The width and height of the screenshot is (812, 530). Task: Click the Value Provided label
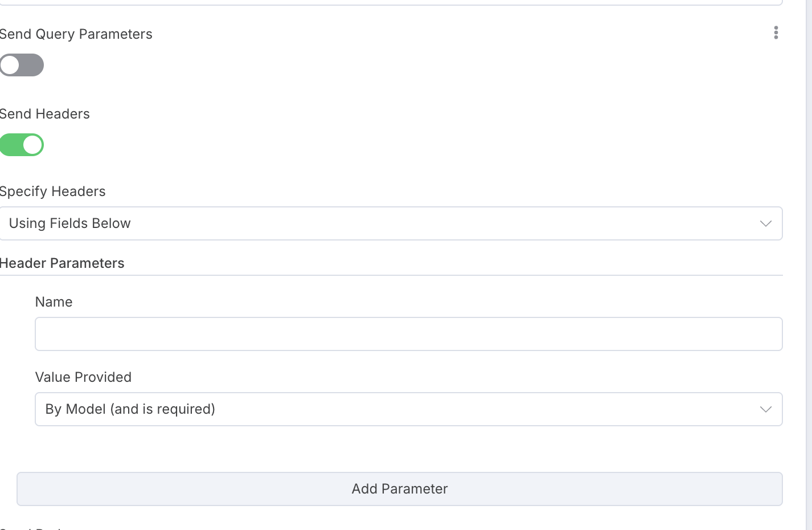pos(83,377)
